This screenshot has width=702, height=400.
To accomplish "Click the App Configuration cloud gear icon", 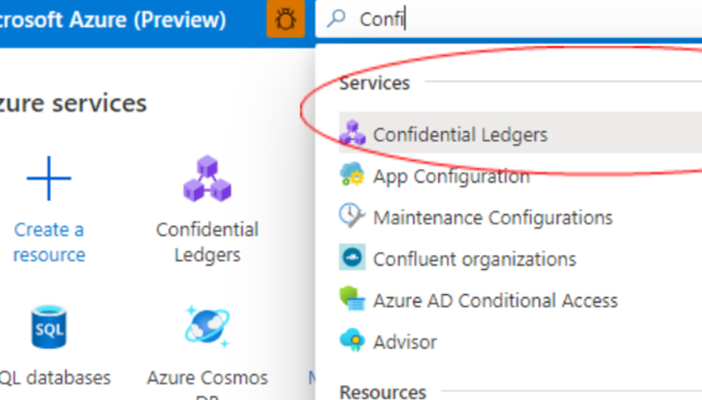I will (352, 174).
